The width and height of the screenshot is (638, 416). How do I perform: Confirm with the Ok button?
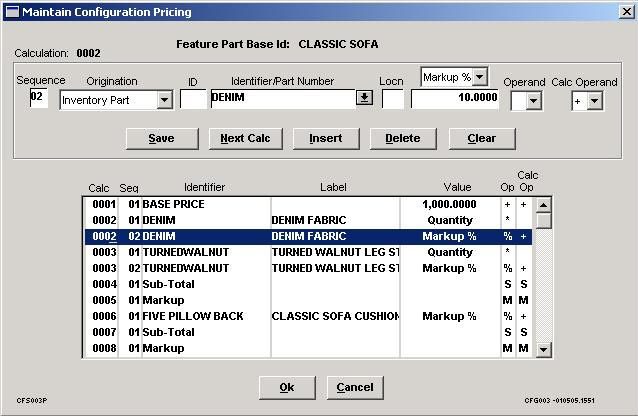tap(287, 387)
